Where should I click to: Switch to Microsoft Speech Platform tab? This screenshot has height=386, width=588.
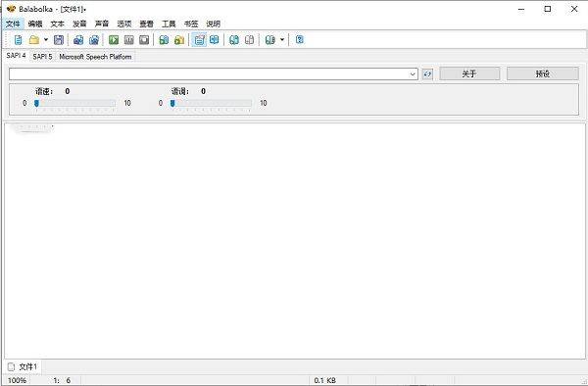[x=95, y=57]
